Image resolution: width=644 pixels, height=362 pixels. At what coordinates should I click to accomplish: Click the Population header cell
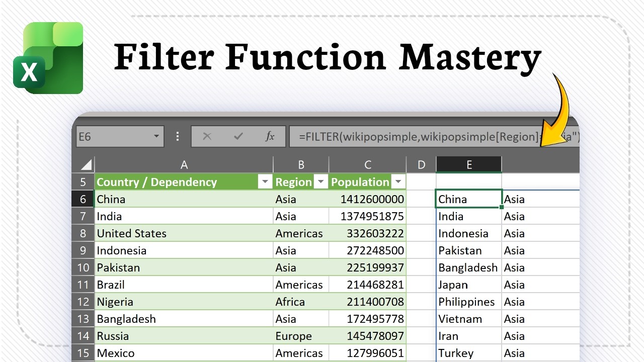tap(368, 182)
